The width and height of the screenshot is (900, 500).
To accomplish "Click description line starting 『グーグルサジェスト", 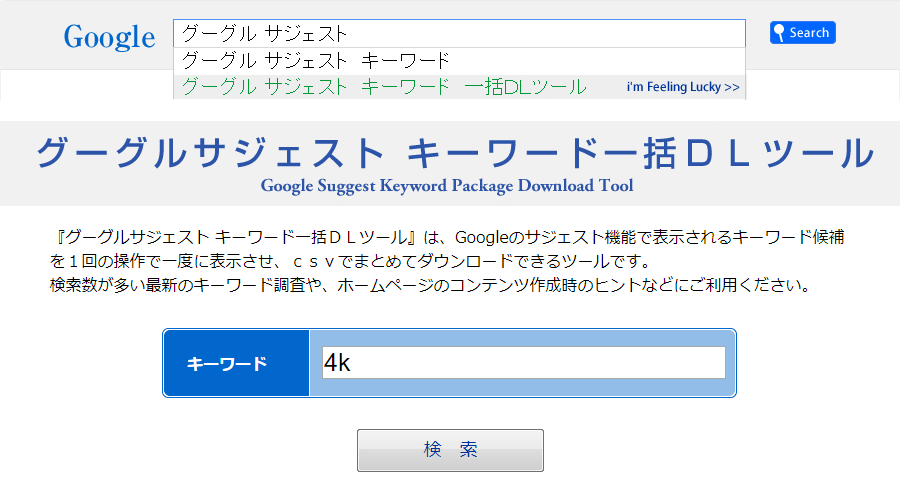I will [x=447, y=237].
